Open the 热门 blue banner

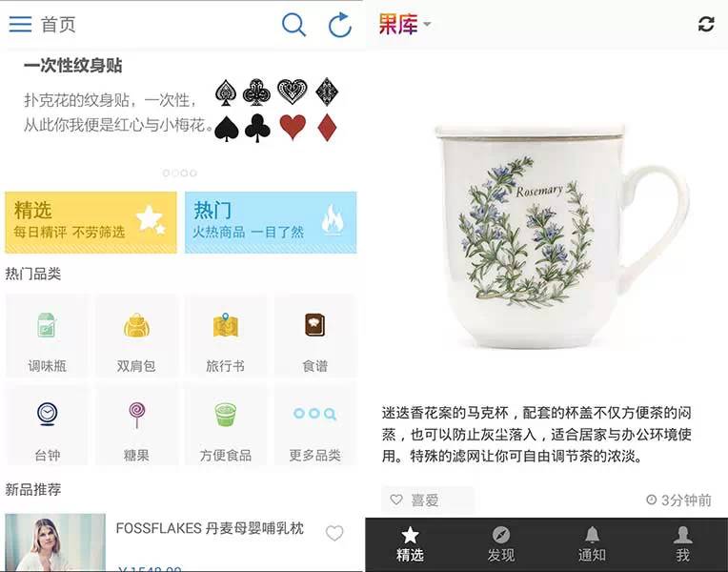pyautogui.click(x=271, y=222)
